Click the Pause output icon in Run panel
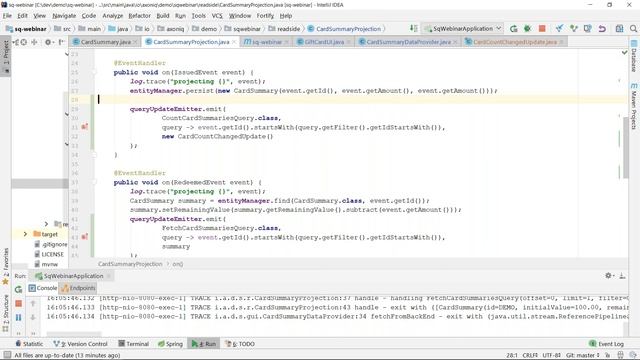Viewport: 640px width, 360px height. (x=18, y=317)
